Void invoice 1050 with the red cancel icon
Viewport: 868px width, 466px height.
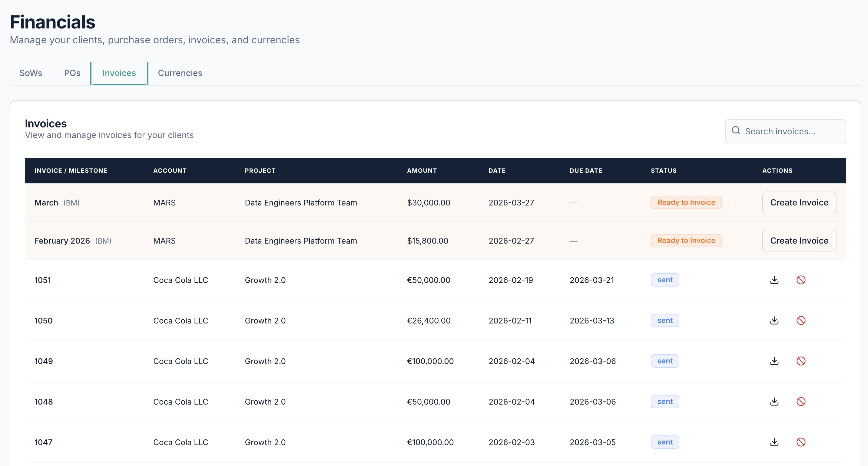click(801, 320)
